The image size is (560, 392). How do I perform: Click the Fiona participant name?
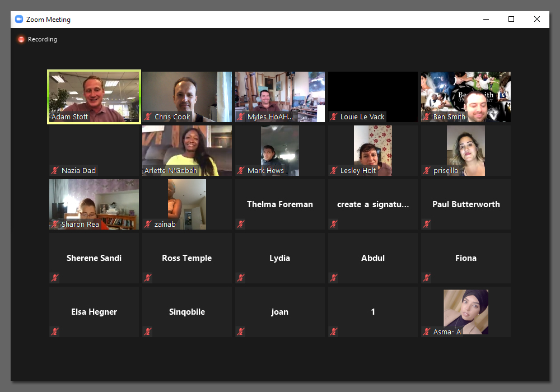466,258
